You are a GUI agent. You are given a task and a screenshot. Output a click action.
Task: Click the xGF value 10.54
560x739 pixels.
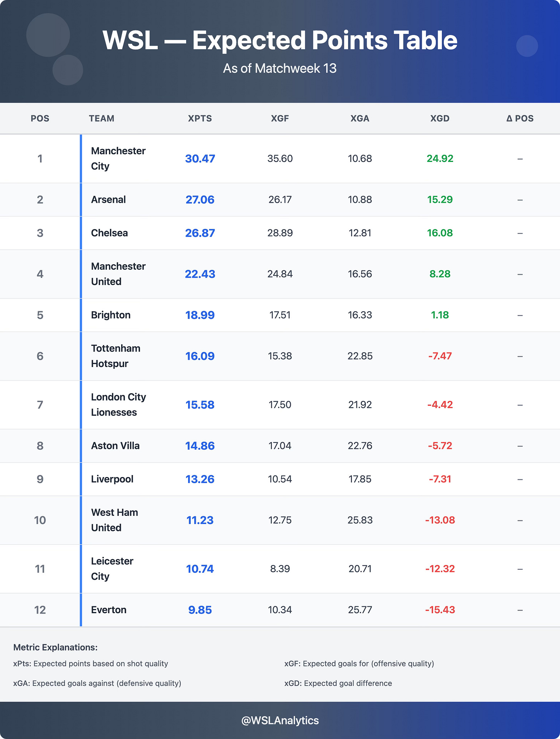(280, 479)
